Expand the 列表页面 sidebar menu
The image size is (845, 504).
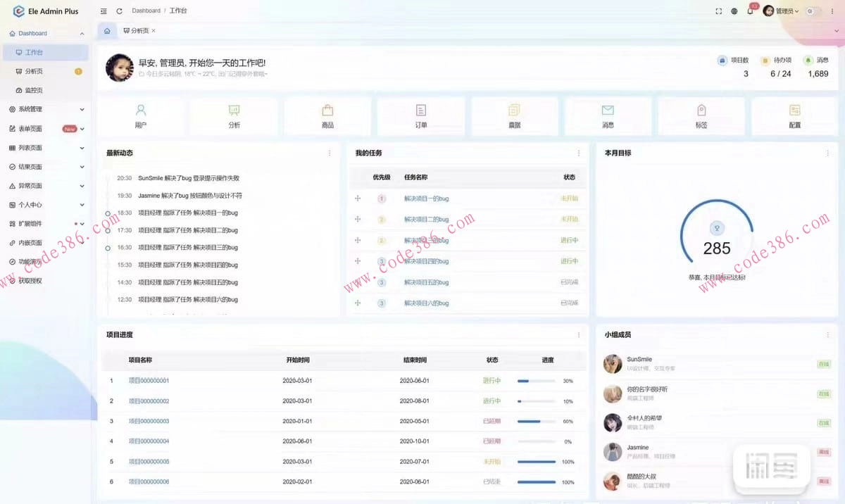[46, 148]
